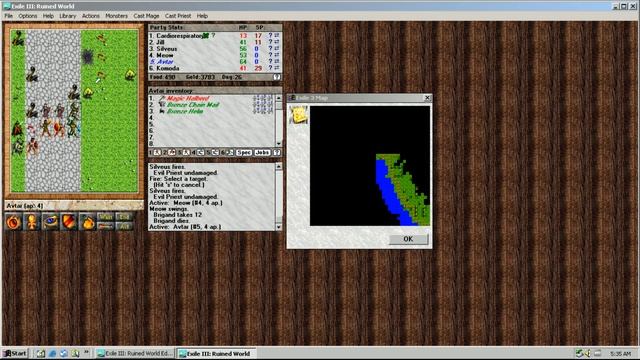Click the question mark icon for Komoda
This screenshot has width=640, height=360.
click(x=270, y=69)
